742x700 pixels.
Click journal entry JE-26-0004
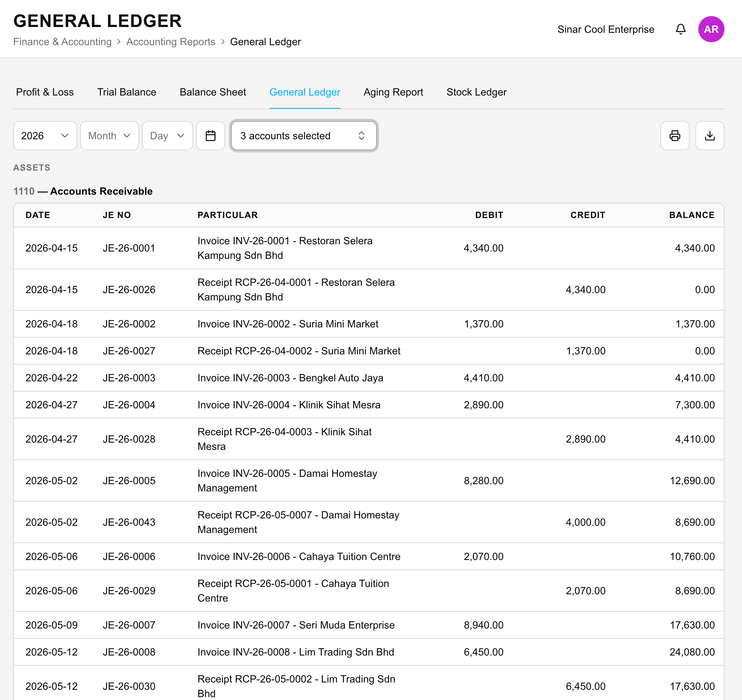129,405
